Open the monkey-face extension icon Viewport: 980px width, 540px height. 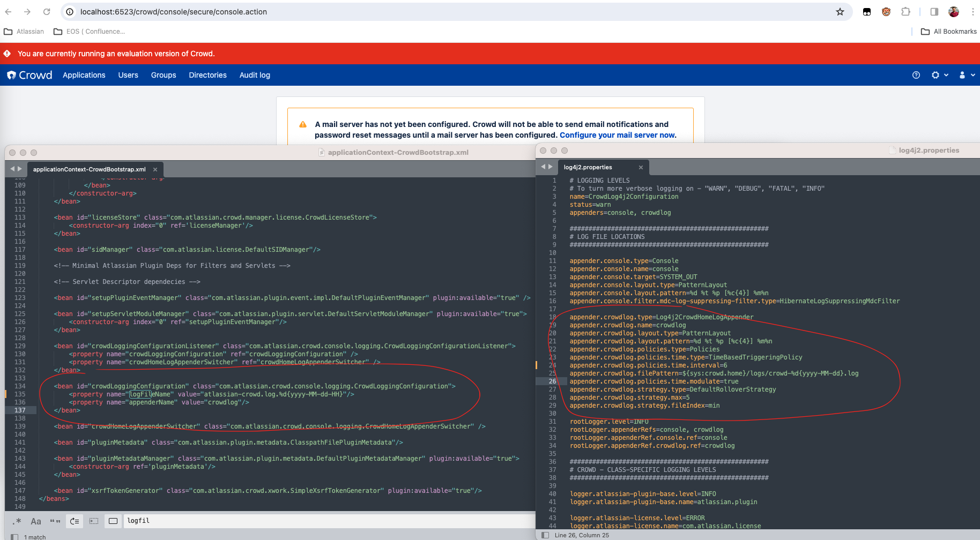[886, 12]
